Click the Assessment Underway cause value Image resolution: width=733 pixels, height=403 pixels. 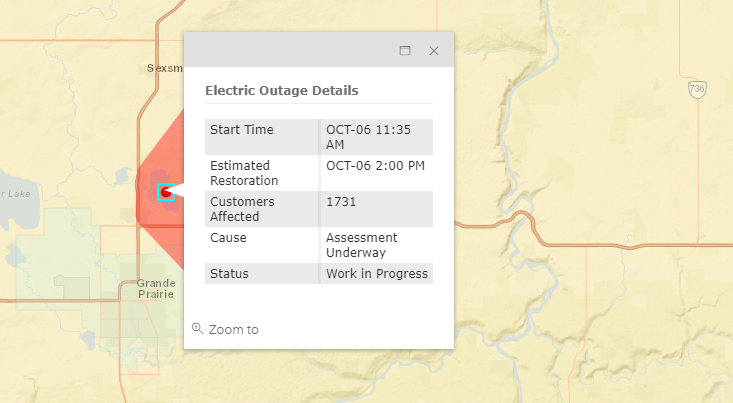click(361, 245)
